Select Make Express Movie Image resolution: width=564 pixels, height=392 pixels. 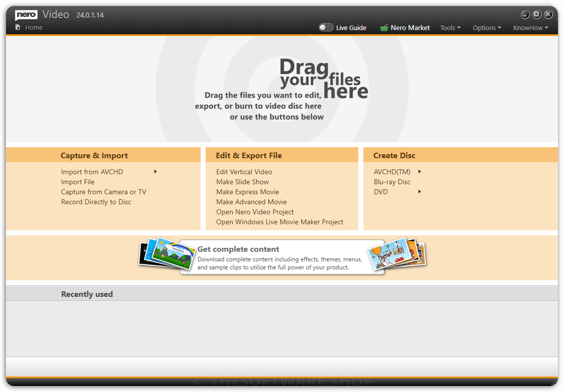pos(247,192)
